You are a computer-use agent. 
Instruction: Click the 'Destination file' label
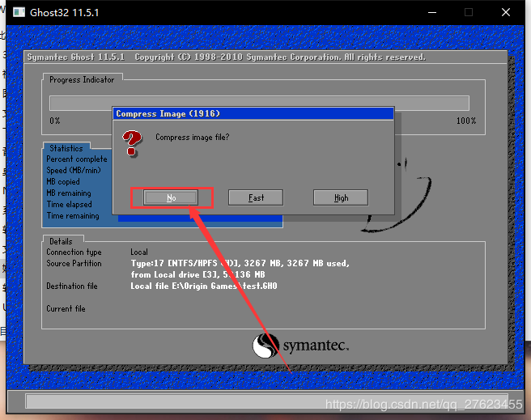pos(72,286)
